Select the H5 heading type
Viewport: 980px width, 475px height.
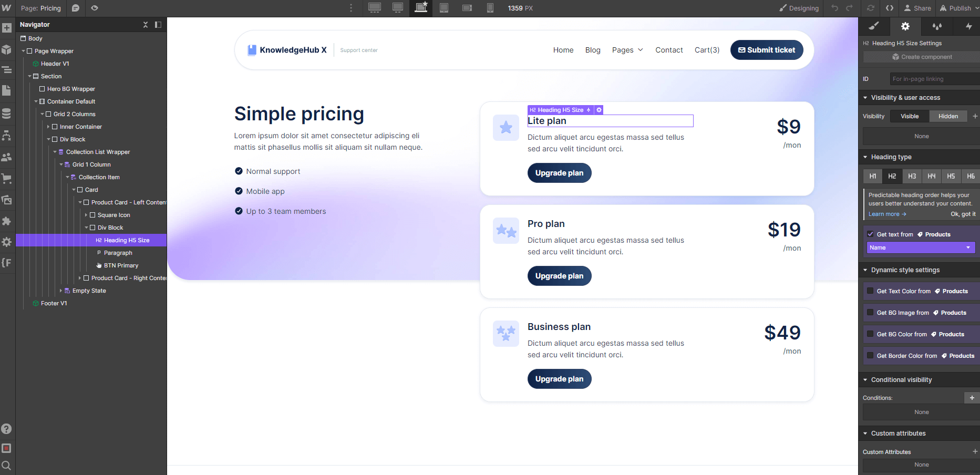[951, 176]
